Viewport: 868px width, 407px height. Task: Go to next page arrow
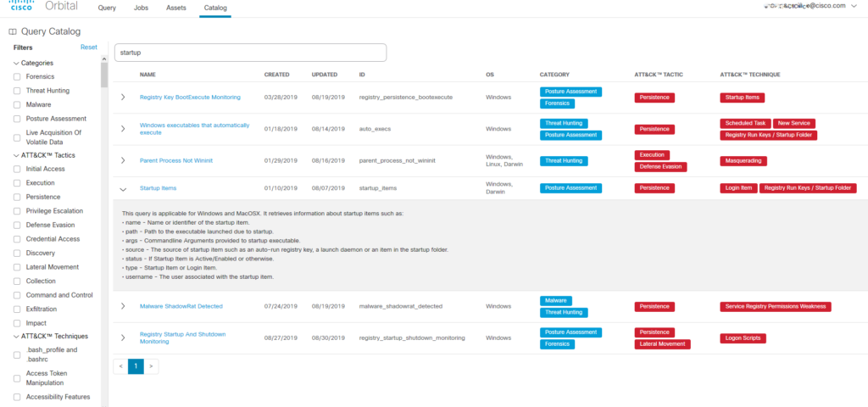point(151,366)
